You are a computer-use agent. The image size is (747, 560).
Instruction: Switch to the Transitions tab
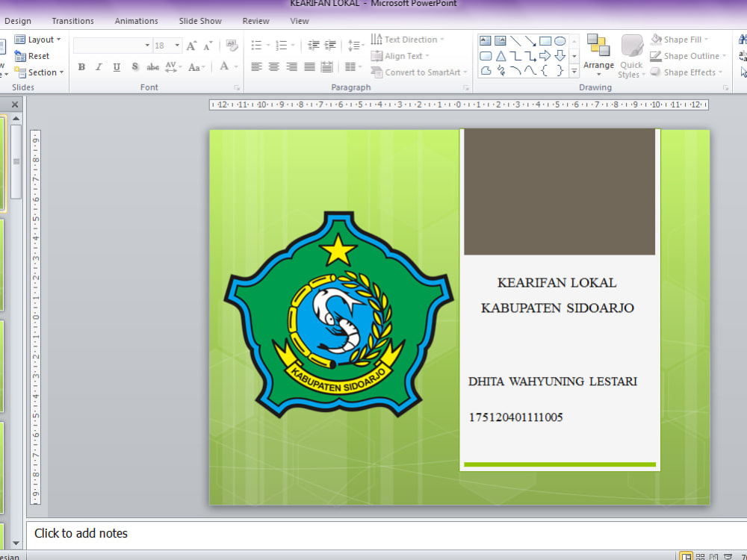73,21
